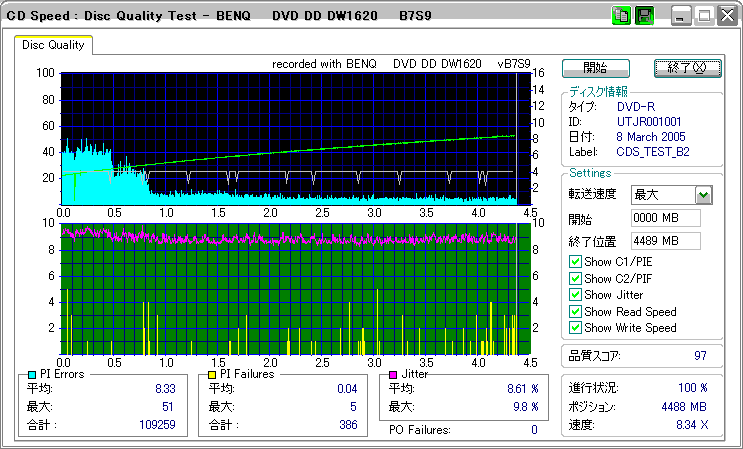Click the 'recorded with BENQ' chart caption
Viewport: 743px width, 449px height.
pyautogui.click(x=401, y=64)
